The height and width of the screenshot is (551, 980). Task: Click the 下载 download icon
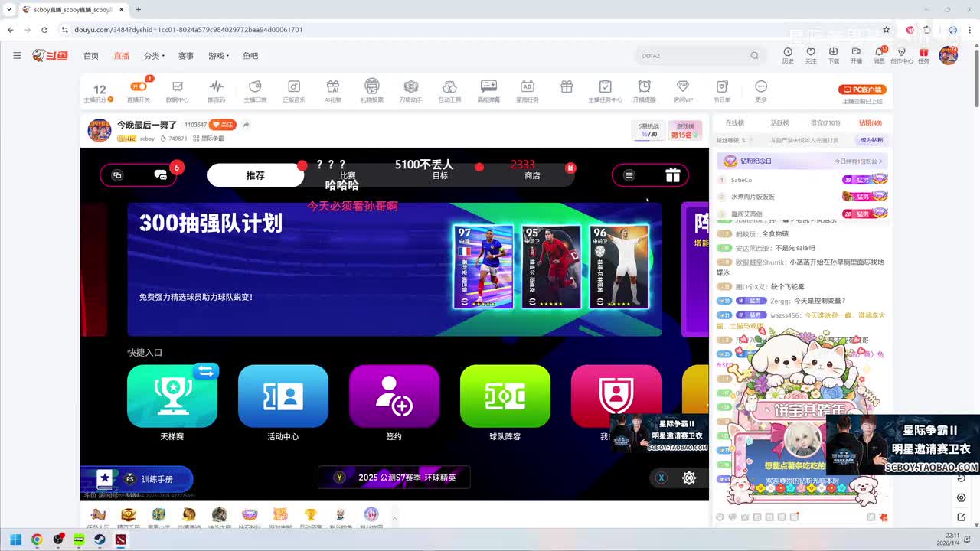[x=833, y=53]
